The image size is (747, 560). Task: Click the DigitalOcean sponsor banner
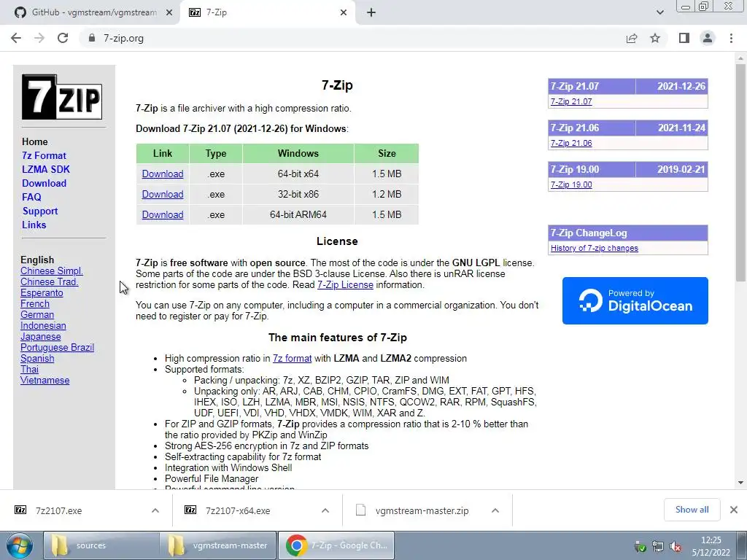635,300
